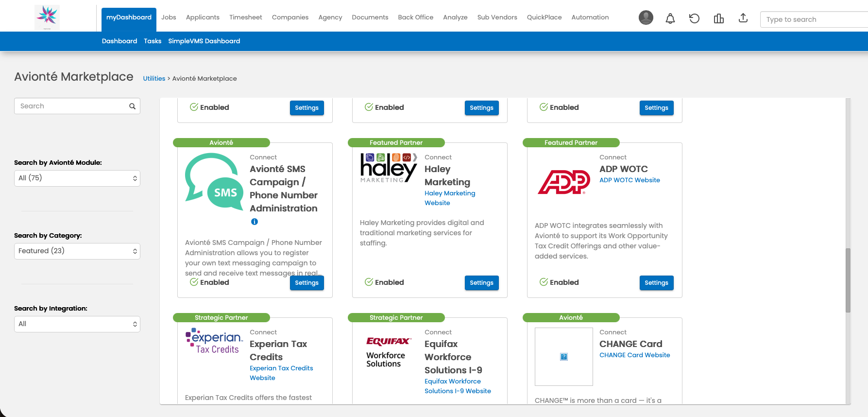Focus the marketplace Search field
Viewport: 868px width, 417px height.
pos(77,106)
